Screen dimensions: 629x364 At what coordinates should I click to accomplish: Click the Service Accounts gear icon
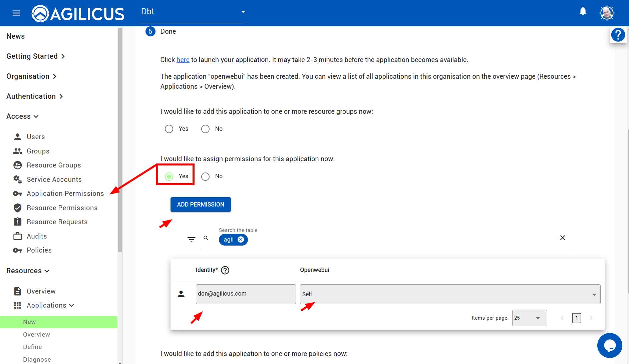[x=17, y=179]
